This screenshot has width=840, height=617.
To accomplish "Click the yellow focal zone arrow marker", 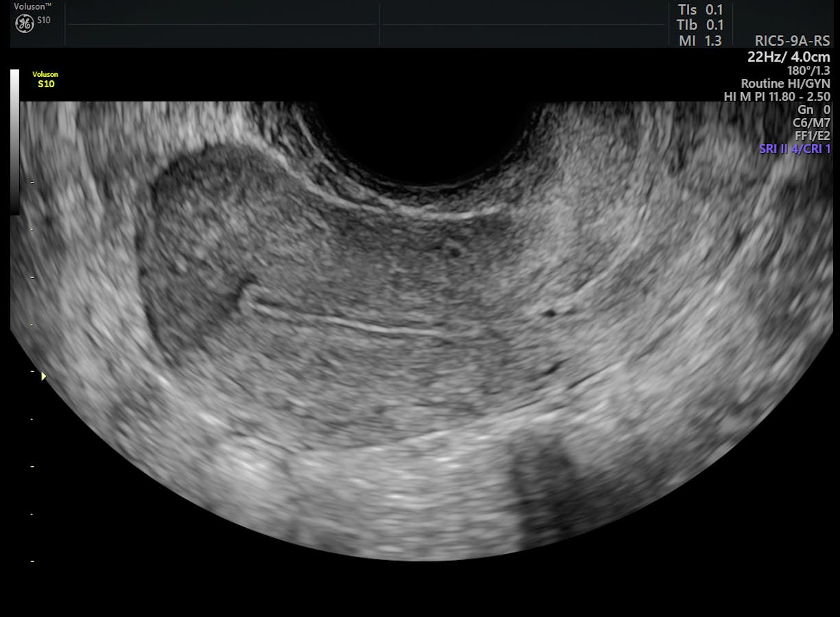I will pyautogui.click(x=44, y=376).
